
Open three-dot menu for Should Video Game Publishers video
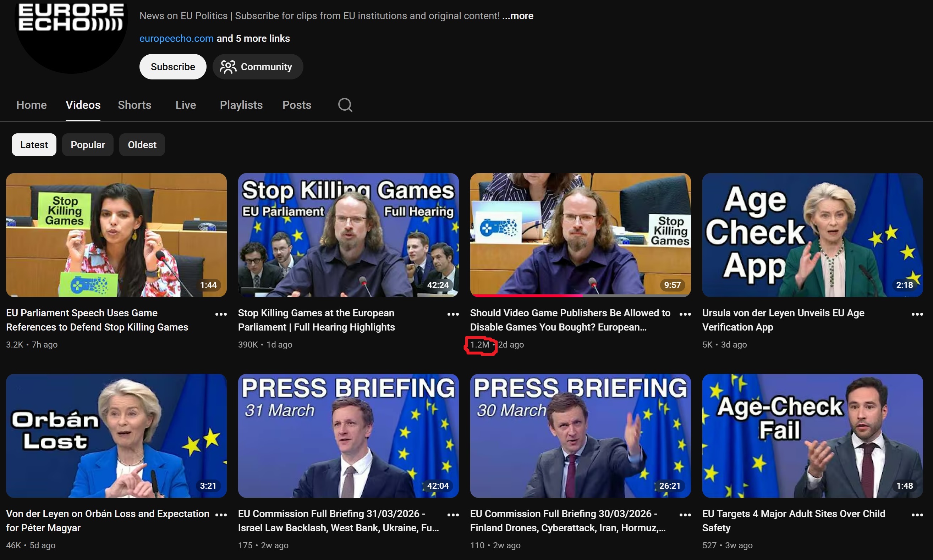click(685, 314)
